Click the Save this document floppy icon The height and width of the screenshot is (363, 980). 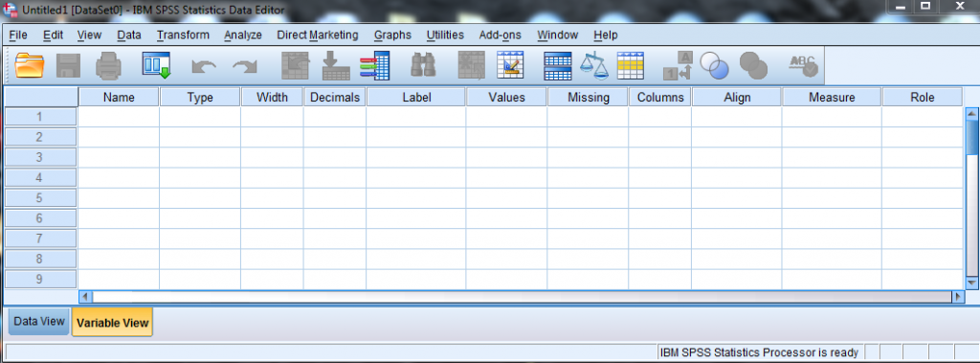tap(68, 65)
